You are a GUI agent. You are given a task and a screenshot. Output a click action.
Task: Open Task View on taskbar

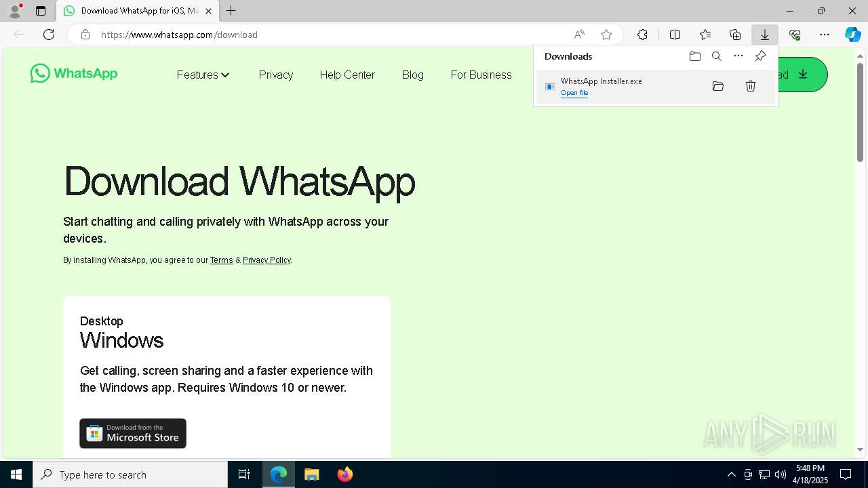click(x=244, y=474)
